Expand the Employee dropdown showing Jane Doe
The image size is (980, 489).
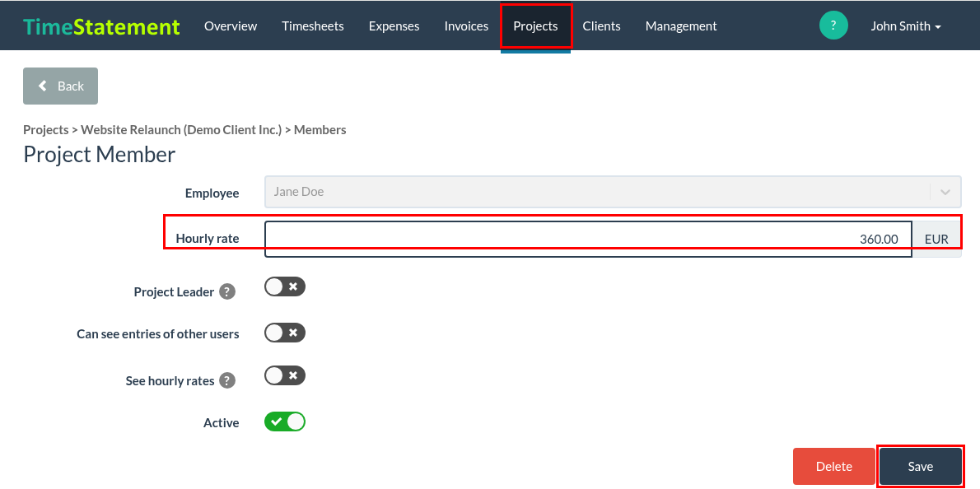point(613,192)
